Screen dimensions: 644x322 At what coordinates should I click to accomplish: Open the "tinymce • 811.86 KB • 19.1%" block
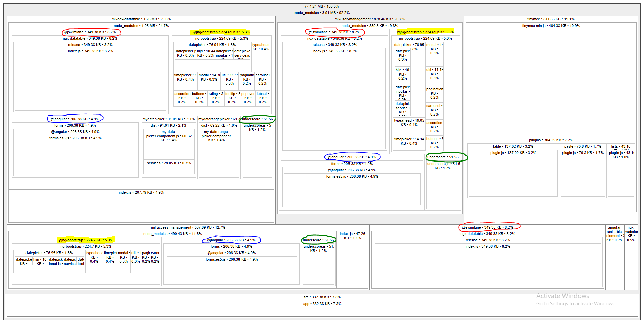pos(551,19)
